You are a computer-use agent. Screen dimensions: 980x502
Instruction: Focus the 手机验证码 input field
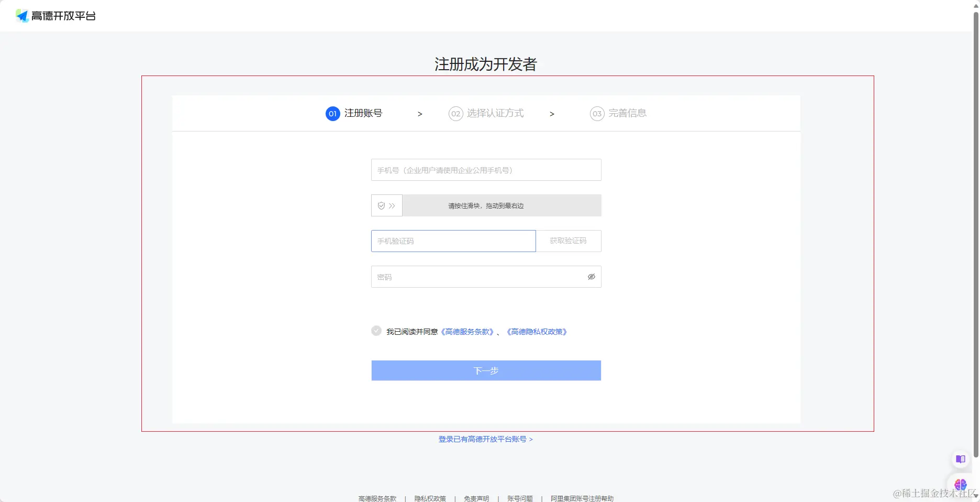point(453,241)
